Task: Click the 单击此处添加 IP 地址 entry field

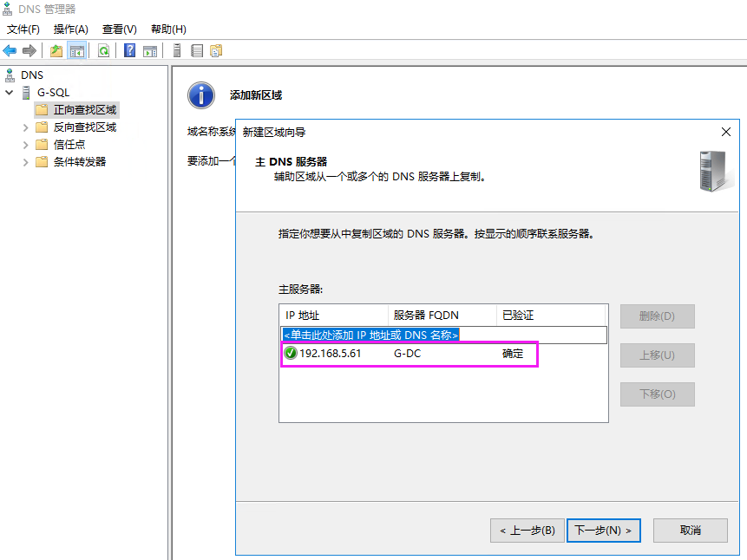Action: pos(444,335)
